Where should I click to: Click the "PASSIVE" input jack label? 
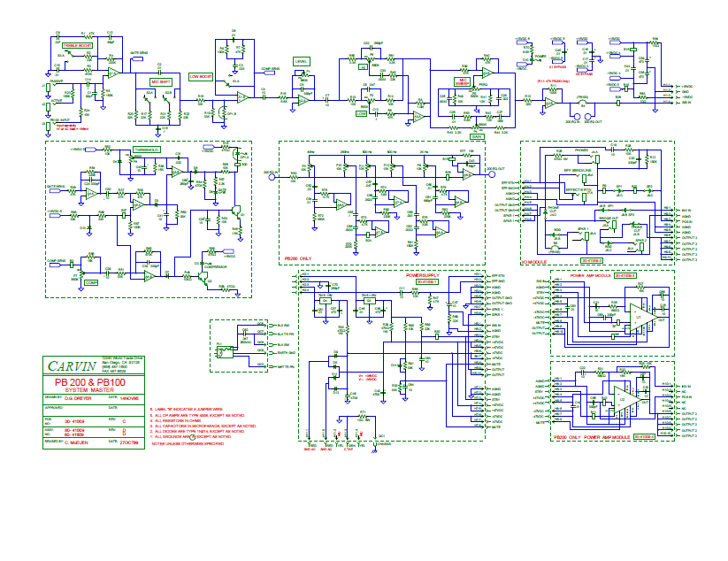[57, 81]
